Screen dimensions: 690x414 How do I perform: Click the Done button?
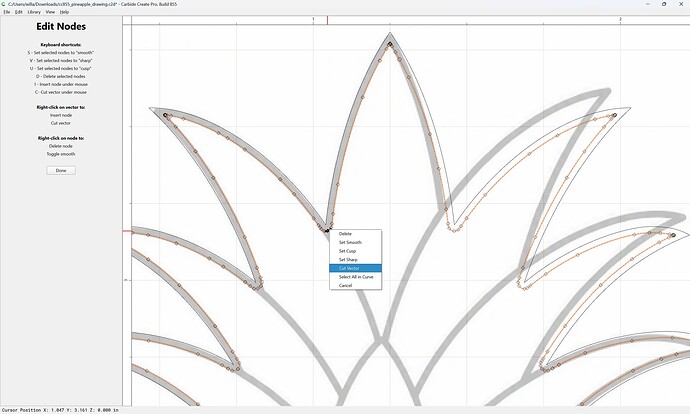61,170
